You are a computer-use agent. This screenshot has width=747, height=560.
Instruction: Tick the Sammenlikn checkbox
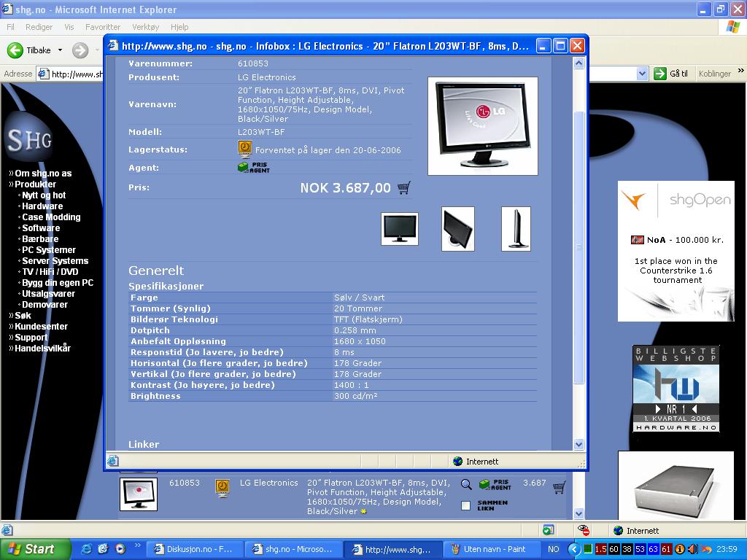466,506
